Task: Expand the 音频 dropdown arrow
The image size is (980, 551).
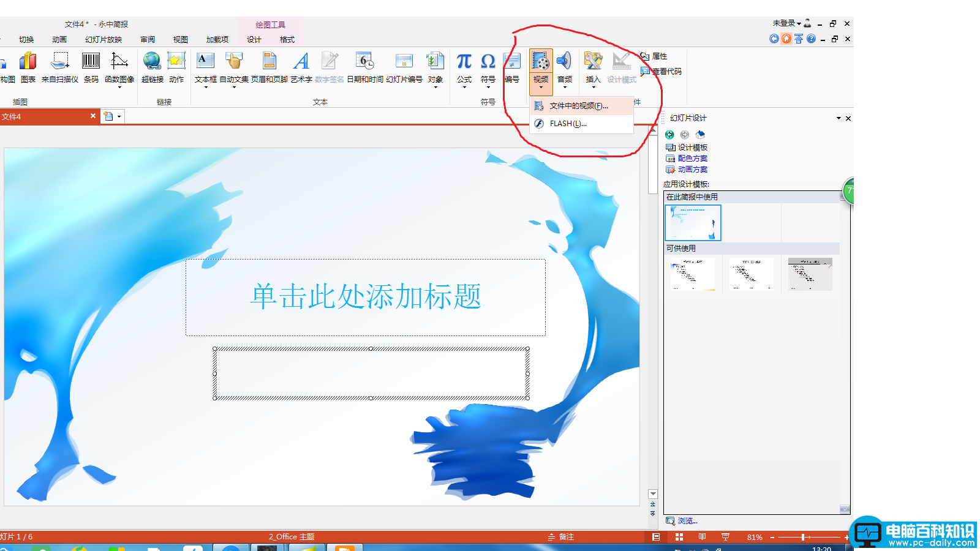Action: [565, 88]
